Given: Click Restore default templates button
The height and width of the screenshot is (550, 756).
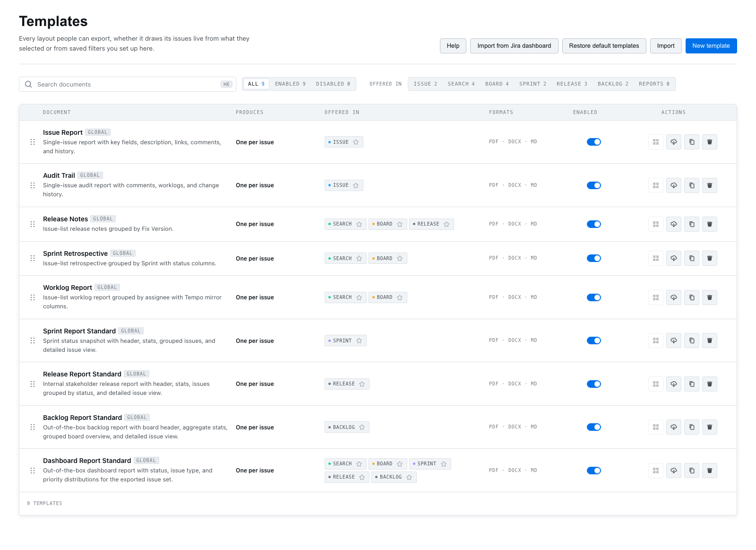Looking at the screenshot, I should point(604,46).
